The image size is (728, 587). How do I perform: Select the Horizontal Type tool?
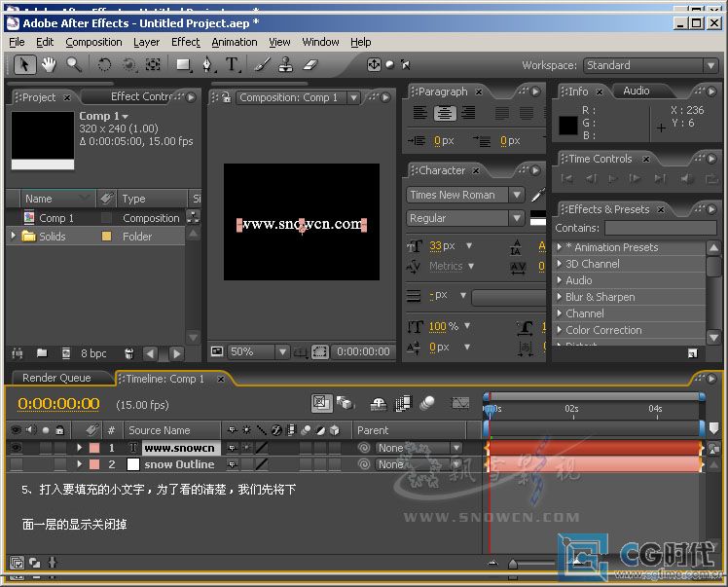233,64
